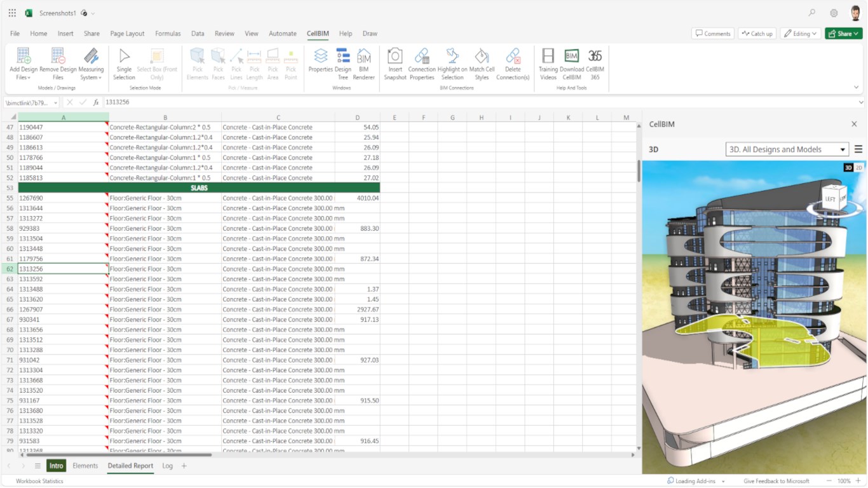Click Give Feedback to Microsoft

point(776,481)
